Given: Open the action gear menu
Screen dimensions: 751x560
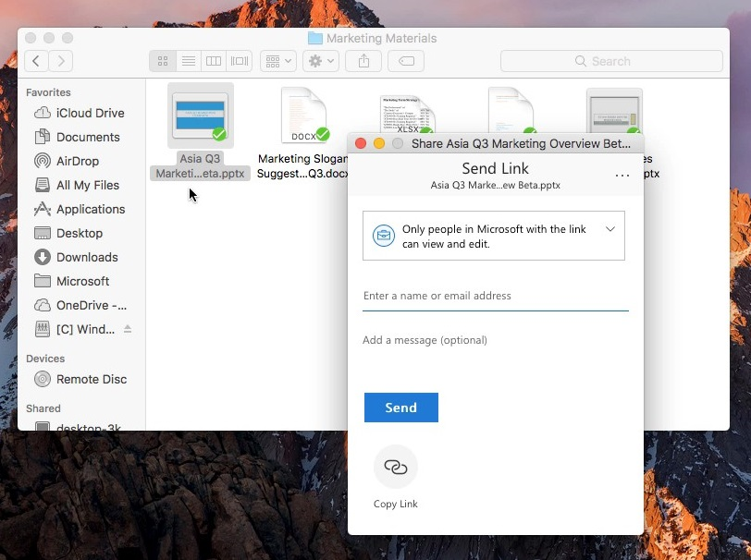Looking at the screenshot, I should (x=319, y=61).
